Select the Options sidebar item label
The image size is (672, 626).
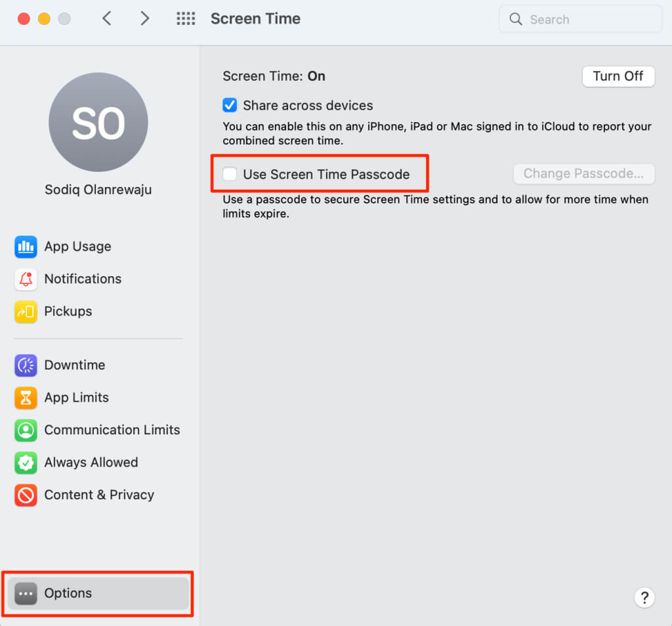point(68,593)
